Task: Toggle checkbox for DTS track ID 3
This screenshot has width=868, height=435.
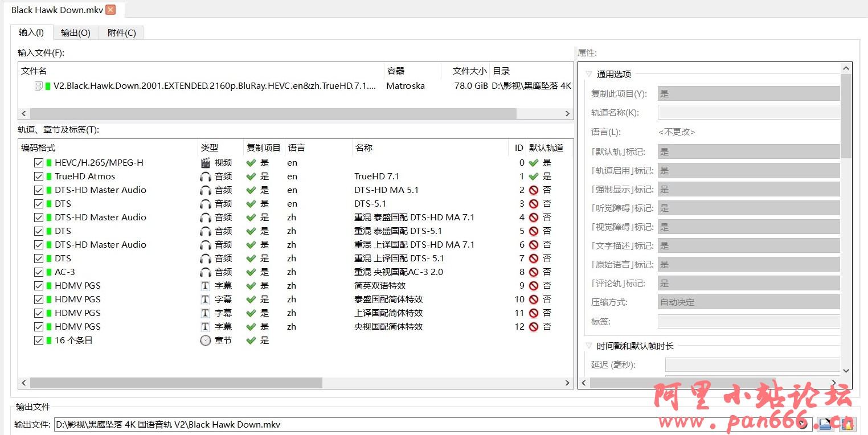Action: pos(39,204)
